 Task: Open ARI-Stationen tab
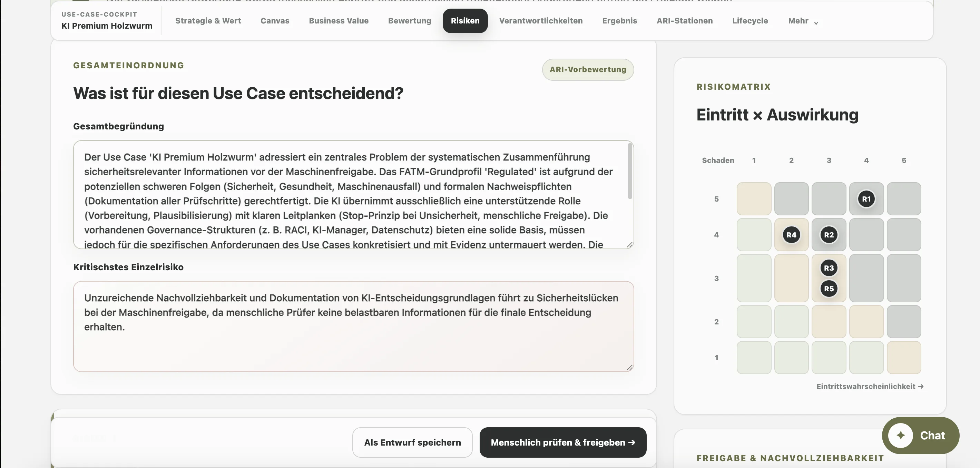(684, 21)
